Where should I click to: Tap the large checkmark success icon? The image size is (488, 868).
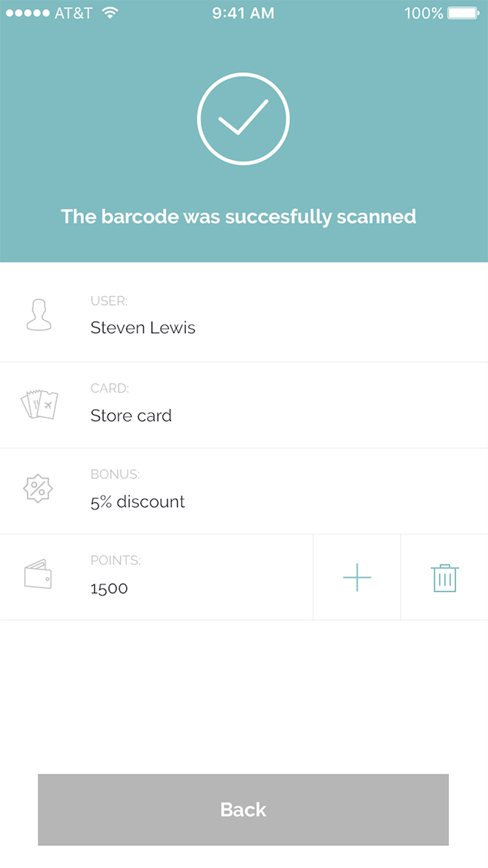click(243, 119)
